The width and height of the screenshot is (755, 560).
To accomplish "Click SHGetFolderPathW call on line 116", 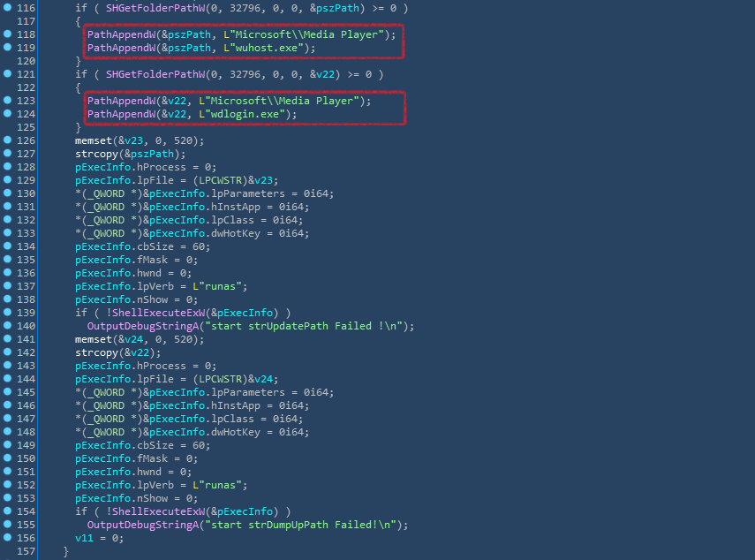I will click(155, 8).
